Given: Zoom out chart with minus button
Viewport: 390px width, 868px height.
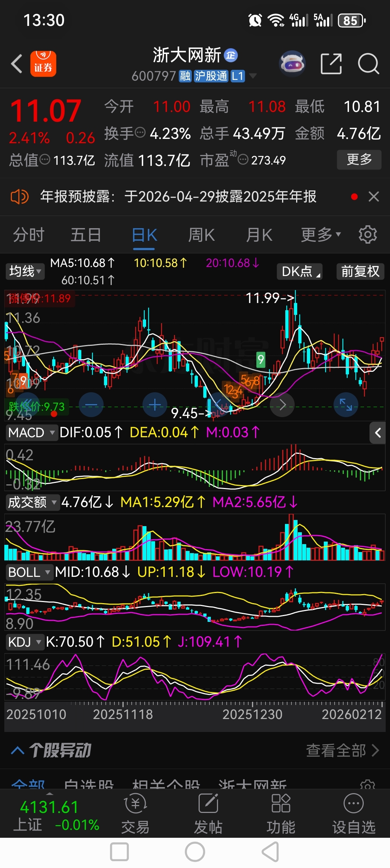Looking at the screenshot, I should click(91, 405).
